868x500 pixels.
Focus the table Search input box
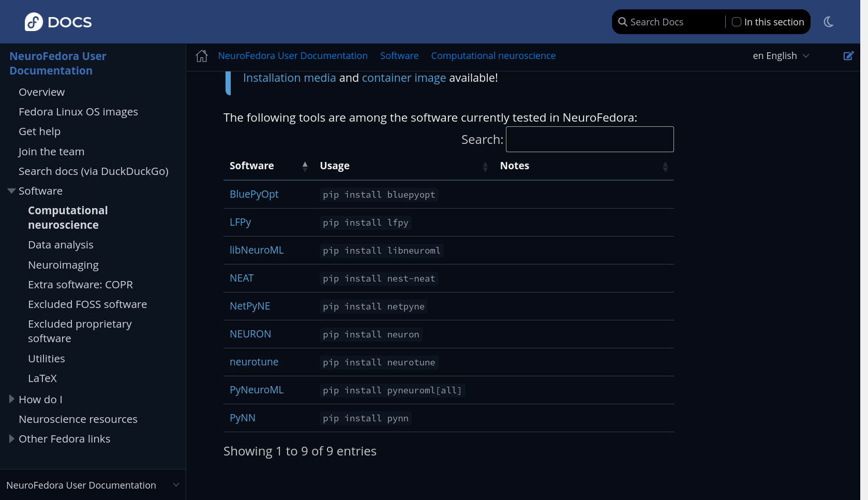tap(590, 139)
